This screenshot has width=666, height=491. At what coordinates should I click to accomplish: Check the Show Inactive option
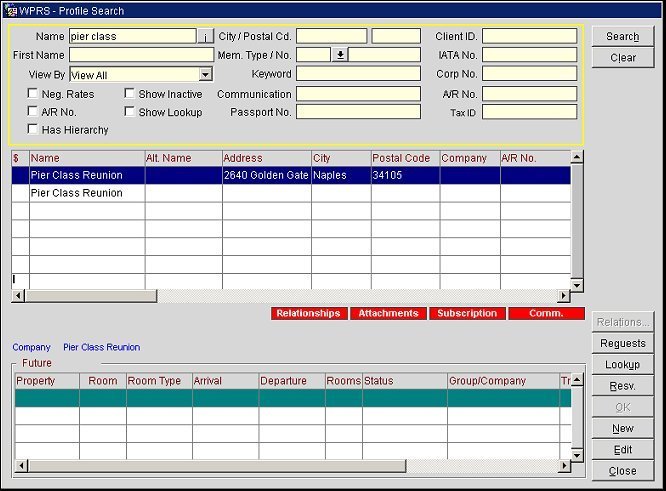click(130, 94)
